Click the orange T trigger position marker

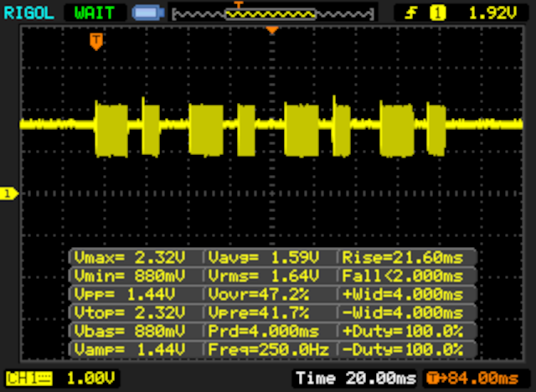[96, 41]
